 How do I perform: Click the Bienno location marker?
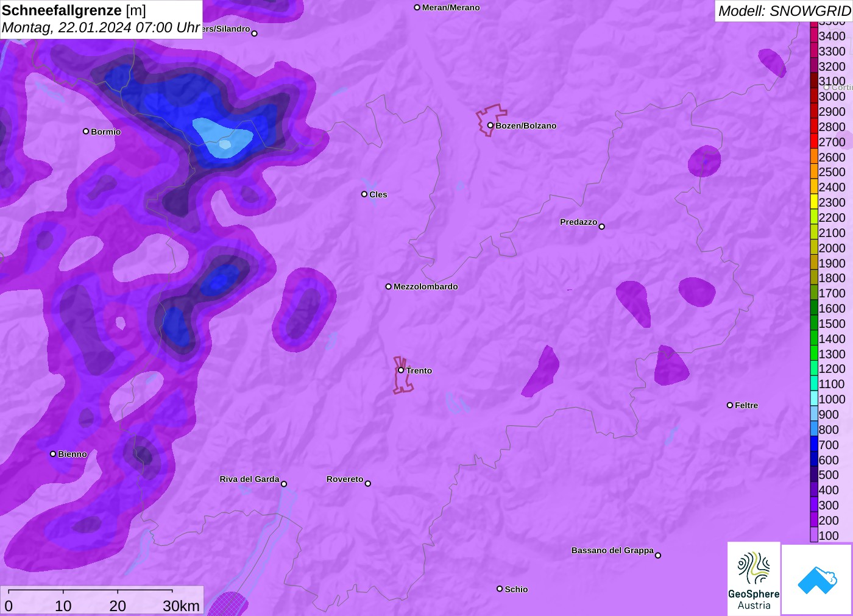coord(53,454)
